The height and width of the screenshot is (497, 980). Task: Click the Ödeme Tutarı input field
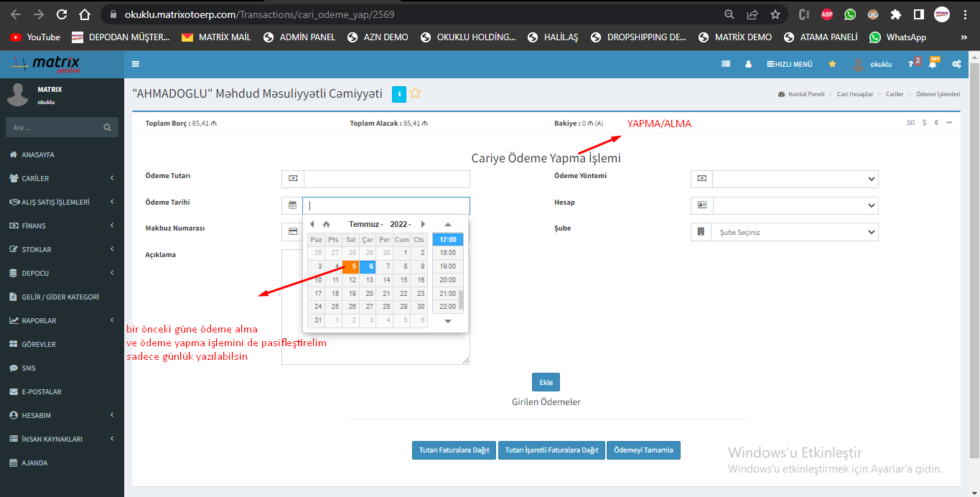point(386,179)
